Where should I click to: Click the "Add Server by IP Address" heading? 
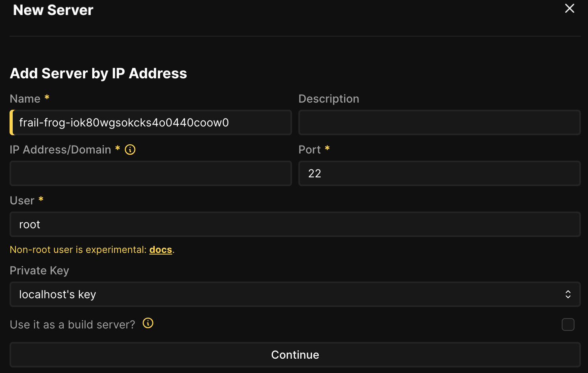click(x=98, y=74)
